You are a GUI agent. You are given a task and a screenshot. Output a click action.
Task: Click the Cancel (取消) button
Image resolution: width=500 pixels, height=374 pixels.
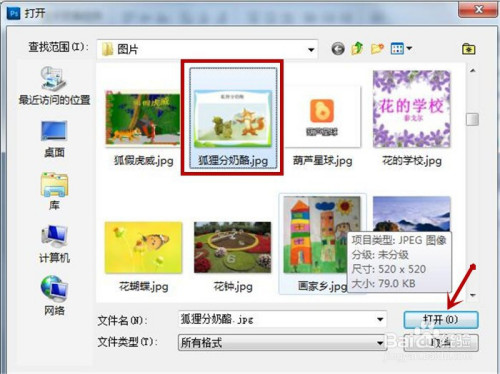click(x=441, y=342)
